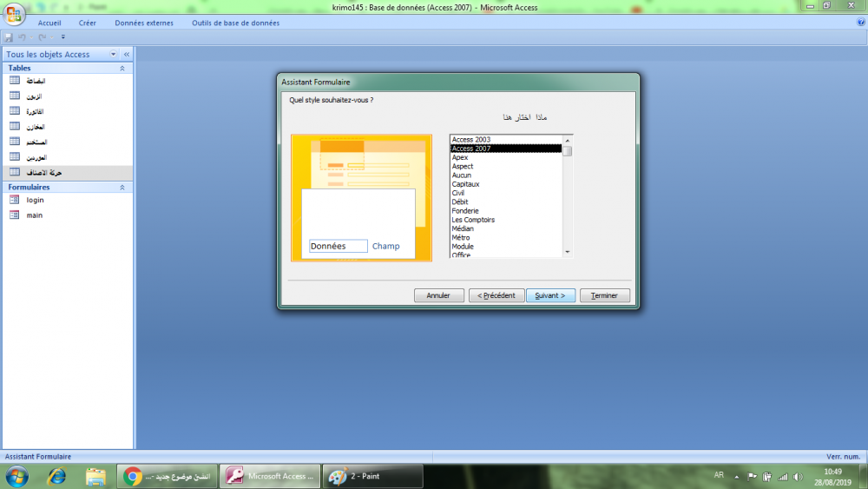The width and height of the screenshot is (868, 489).
Task: Finish the wizard with Terminer
Action: [x=604, y=295]
